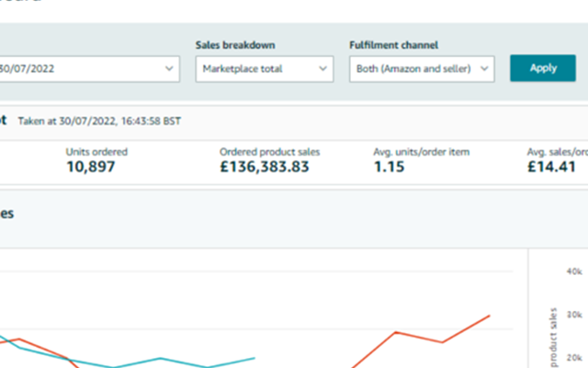Click the chevron arrow on Marketplace total
This screenshot has width=588, height=368.
click(x=322, y=69)
